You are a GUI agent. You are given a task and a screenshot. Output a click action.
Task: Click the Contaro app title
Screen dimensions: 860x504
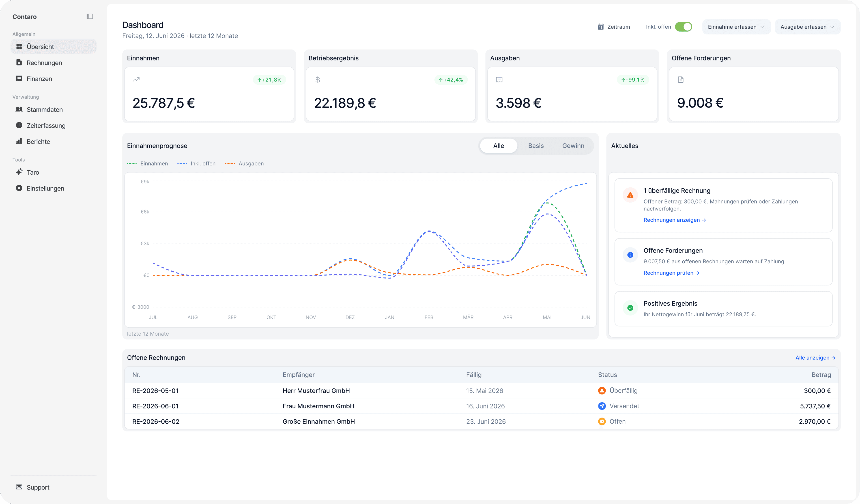[25, 16]
